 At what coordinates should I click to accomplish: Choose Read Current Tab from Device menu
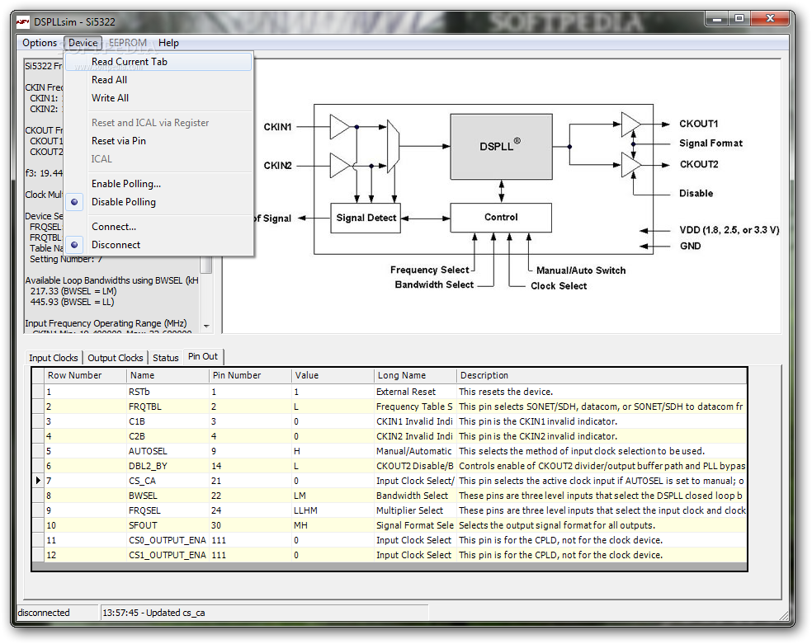coord(159,62)
